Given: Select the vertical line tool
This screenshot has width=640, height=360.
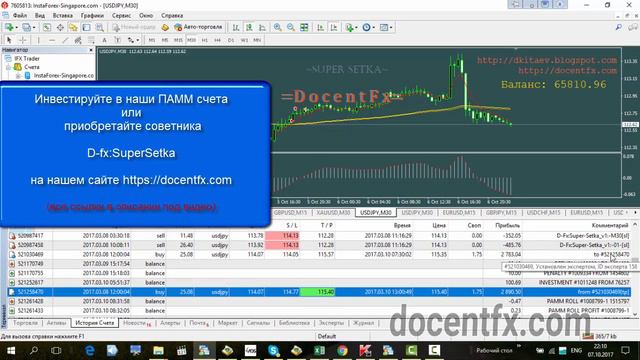Looking at the screenshot, I should coord(38,40).
